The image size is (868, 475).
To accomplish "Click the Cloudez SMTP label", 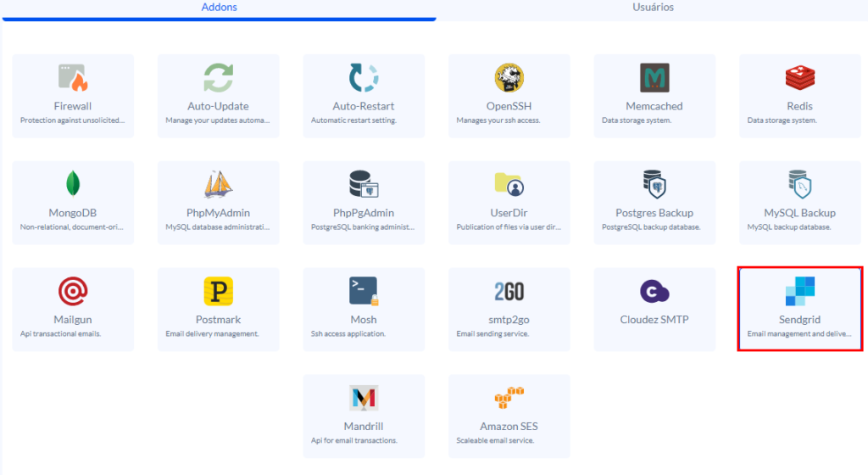I will tap(654, 320).
